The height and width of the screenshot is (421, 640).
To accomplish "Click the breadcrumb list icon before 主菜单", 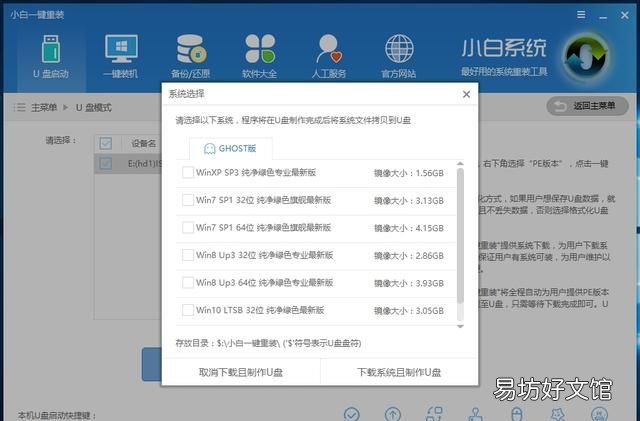I will point(19,108).
